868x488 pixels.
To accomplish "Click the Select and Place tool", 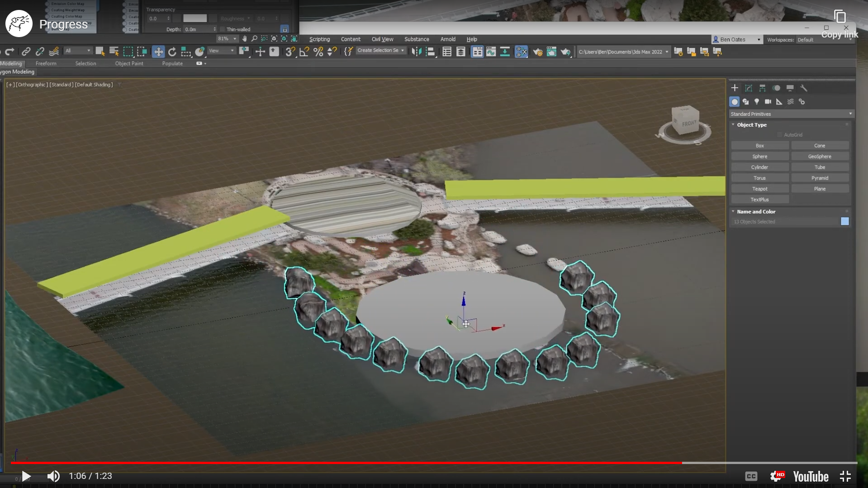I will pos(199,52).
